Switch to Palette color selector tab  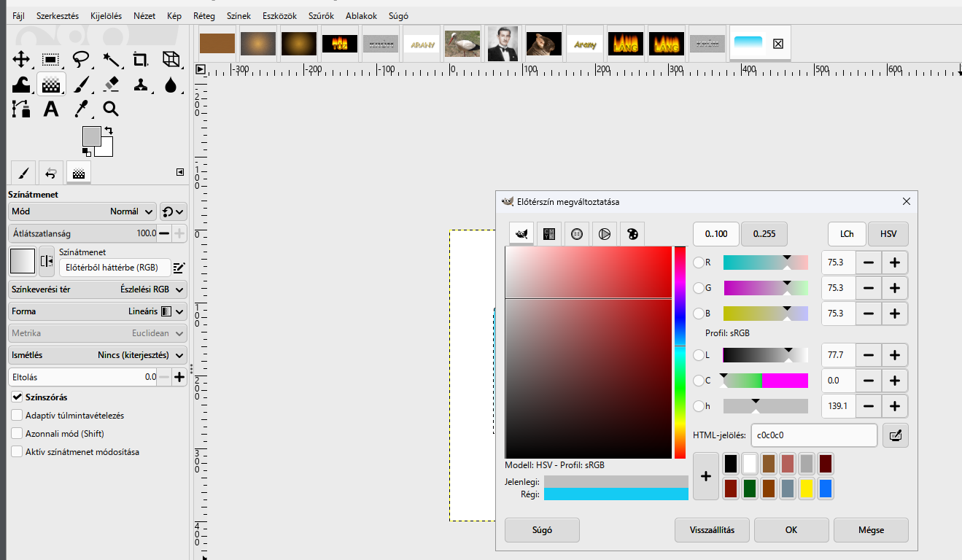tap(632, 234)
